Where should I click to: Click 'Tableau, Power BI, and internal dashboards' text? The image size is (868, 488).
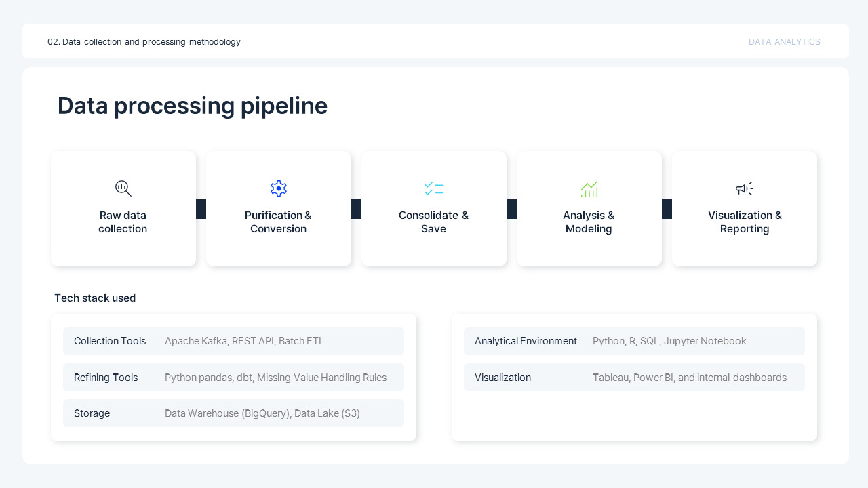click(x=690, y=378)
